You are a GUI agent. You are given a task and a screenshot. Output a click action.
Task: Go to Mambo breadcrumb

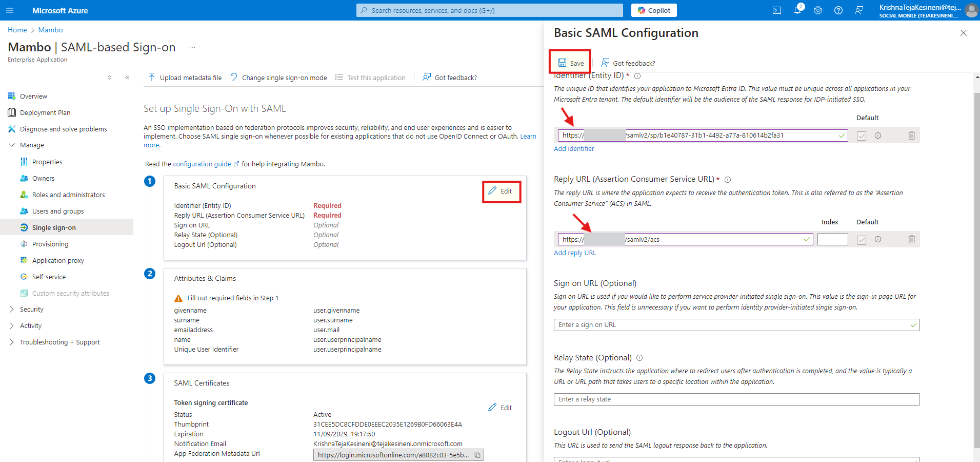[x=50, y=30]
